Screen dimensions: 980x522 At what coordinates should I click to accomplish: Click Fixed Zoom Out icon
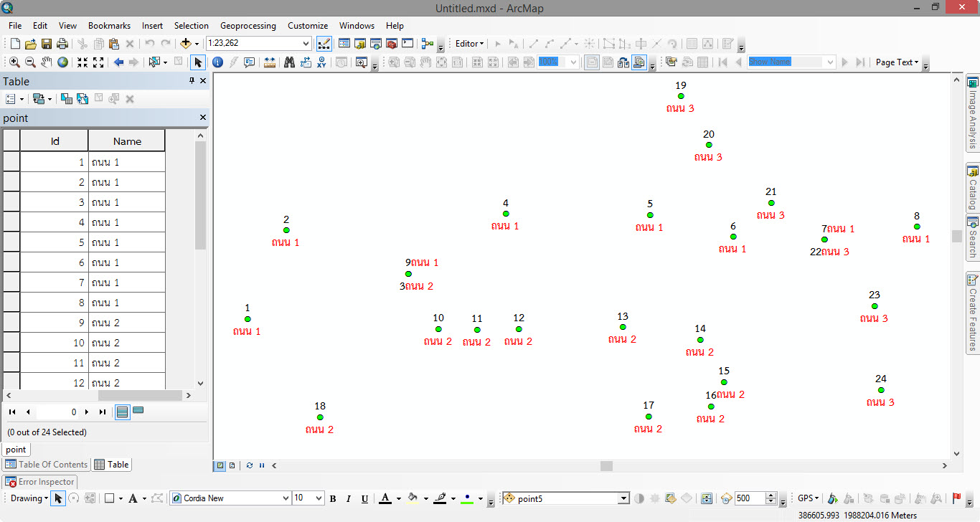pyautogui.click(x=98, y=62)
